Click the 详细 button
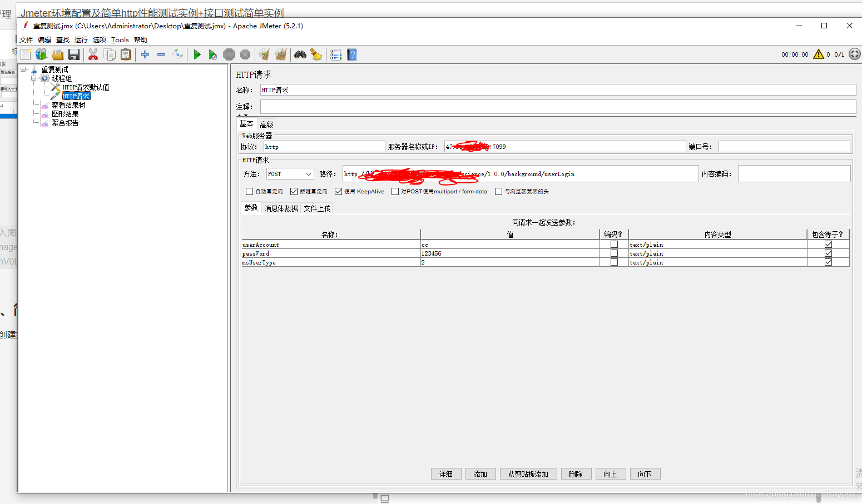 [x=446, y=474]
